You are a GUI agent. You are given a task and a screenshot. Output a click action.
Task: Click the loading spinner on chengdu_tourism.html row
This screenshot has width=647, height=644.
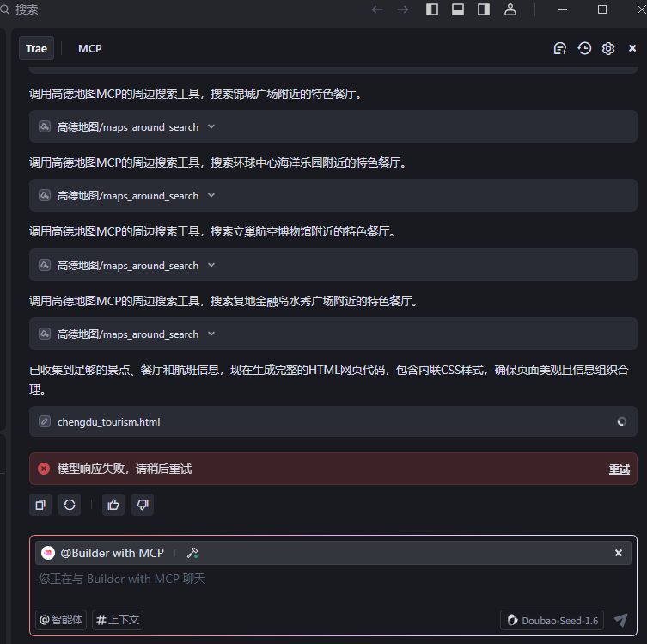point(622,421)
